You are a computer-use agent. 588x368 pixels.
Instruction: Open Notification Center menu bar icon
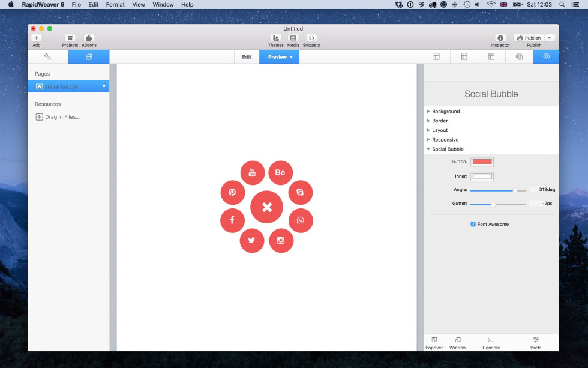point(575,4)
